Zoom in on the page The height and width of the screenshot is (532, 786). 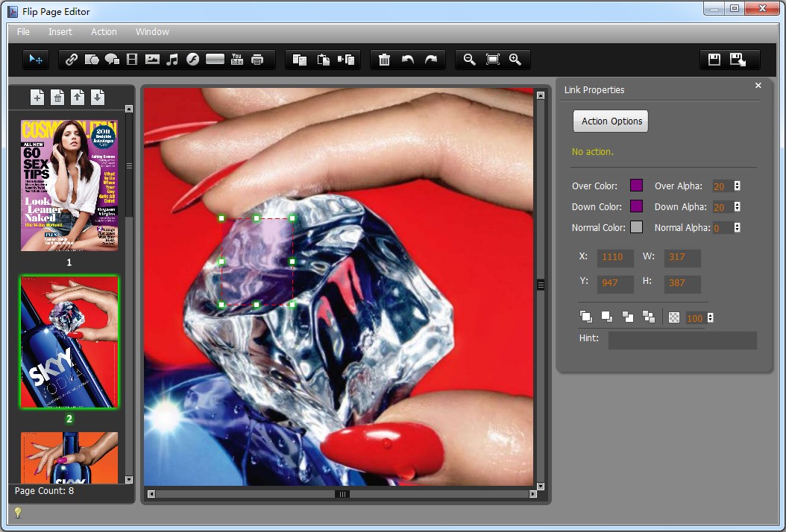515,60
